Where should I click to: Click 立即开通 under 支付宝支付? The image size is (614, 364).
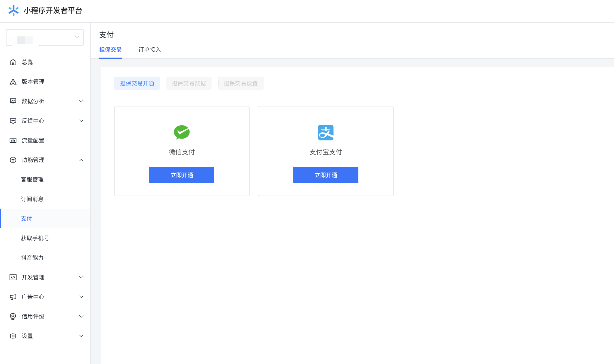pyautogui.click(x=325, y=175)
